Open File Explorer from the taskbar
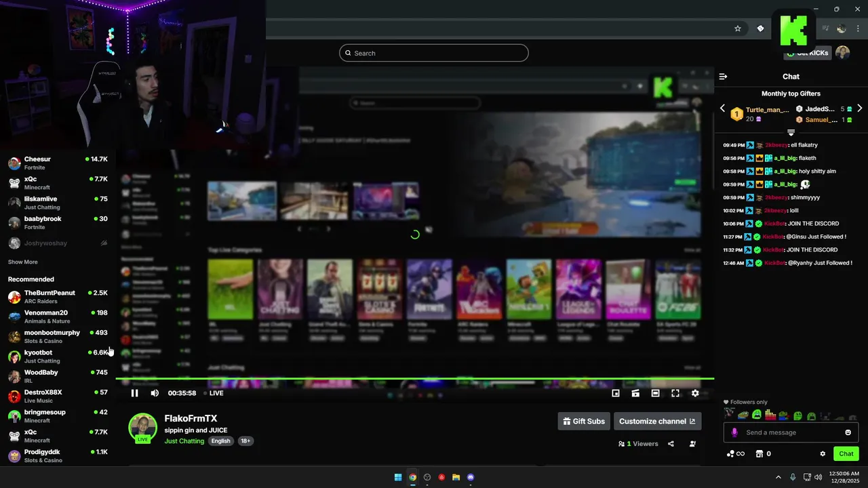Screen dimensions: 868x488 pyautogui.click(x=456, y=477)
